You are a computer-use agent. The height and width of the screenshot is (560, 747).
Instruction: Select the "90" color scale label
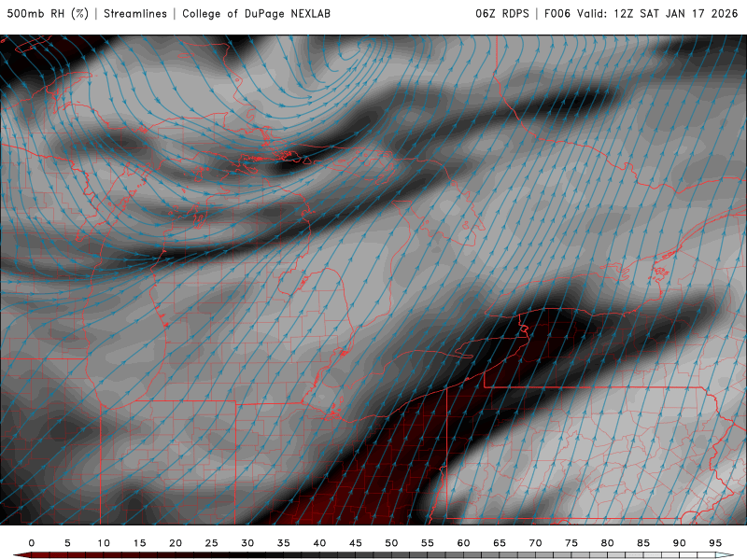coord(679,543)
